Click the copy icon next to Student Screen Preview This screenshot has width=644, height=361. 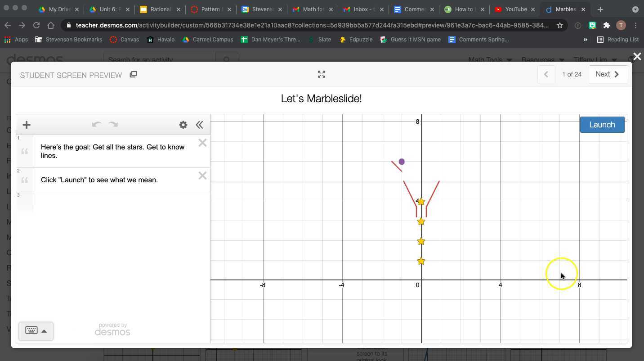click(x=133, y=74)
